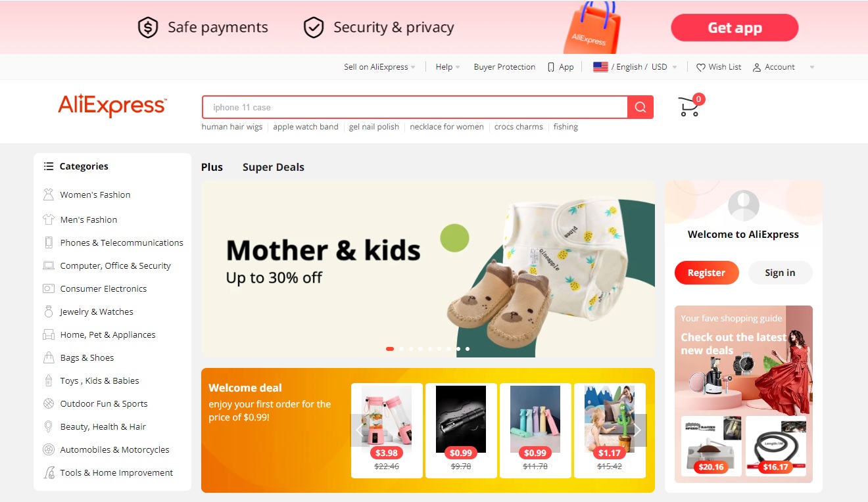
Task: Open the shopping cart icon
Action: click(x=688, y=107)
